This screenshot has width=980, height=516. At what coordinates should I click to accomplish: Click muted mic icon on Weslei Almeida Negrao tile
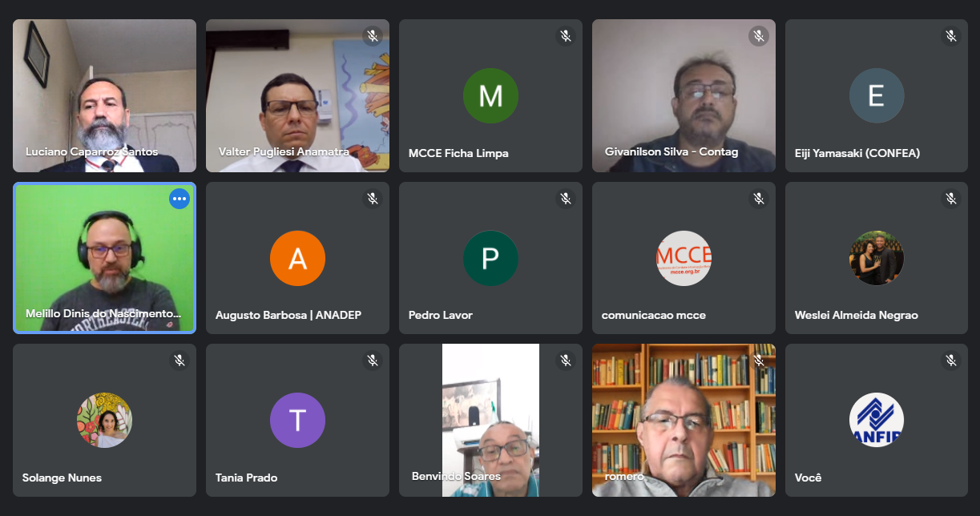pyautogui.click(x=951, y=199)
